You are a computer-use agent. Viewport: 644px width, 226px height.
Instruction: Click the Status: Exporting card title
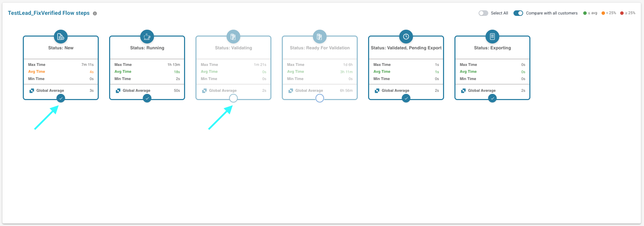pos(492,48)
